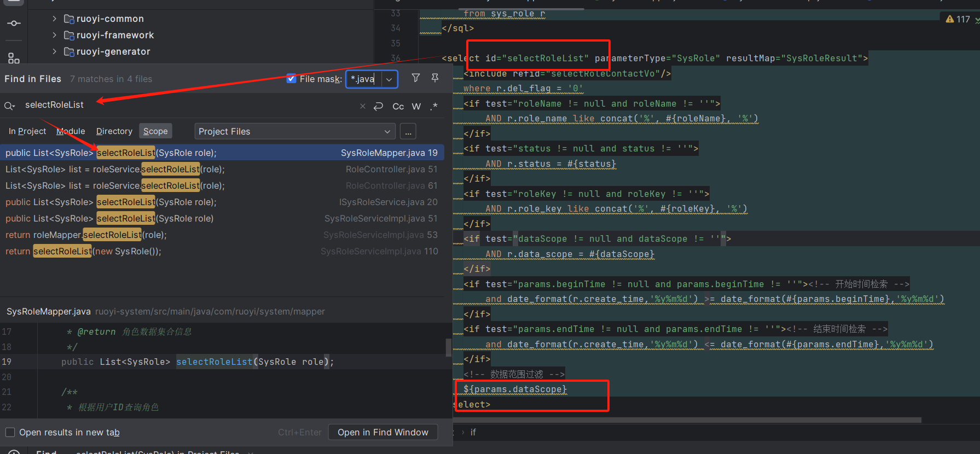This screenshot has height=454, width=980.
Task: Select result SysRoleMapper.java 19
Action: (x=222, y=153)
